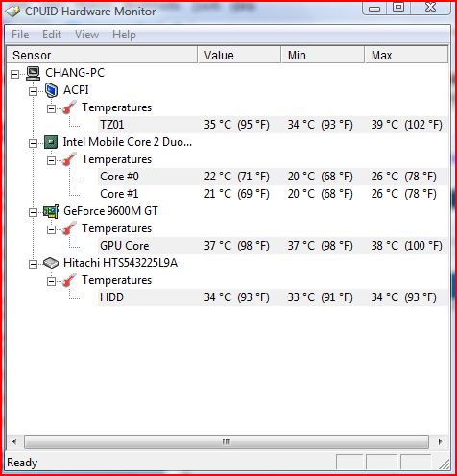
Task: Click the Hitachi hard drive icon
Action: [x=51, y=263]
